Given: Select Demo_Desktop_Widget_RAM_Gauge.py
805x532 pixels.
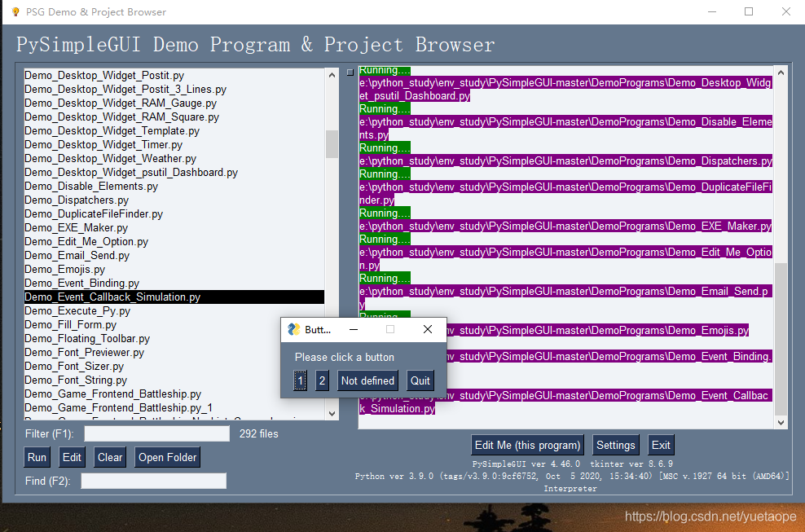Looking at the screenshot, I should [x=174, y=103].
